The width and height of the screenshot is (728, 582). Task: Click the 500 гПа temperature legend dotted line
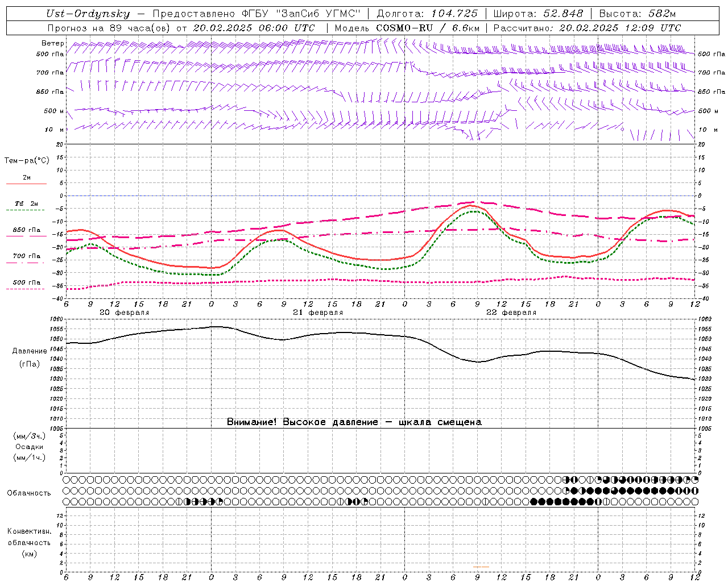[x=25, y=289]
